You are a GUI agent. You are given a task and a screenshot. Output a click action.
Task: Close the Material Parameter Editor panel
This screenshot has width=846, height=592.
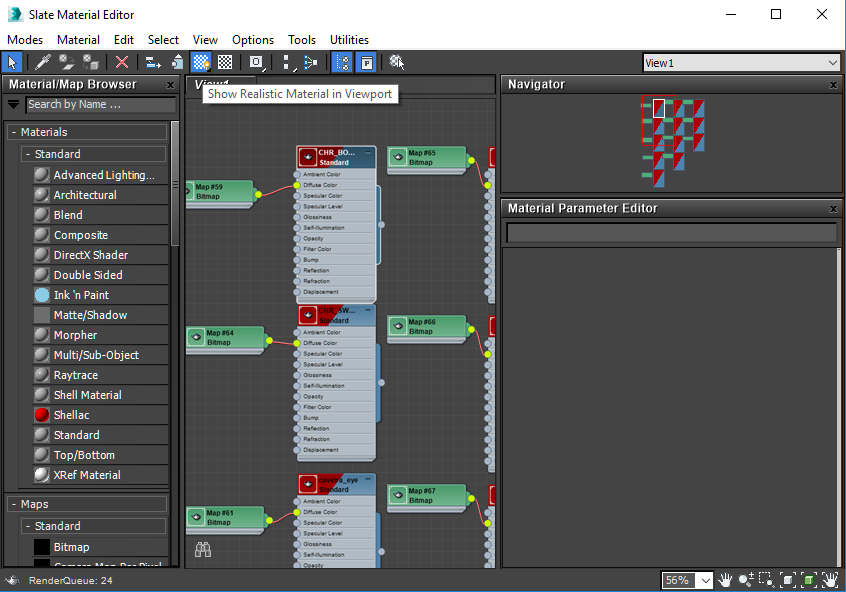[x=833, y=208]
